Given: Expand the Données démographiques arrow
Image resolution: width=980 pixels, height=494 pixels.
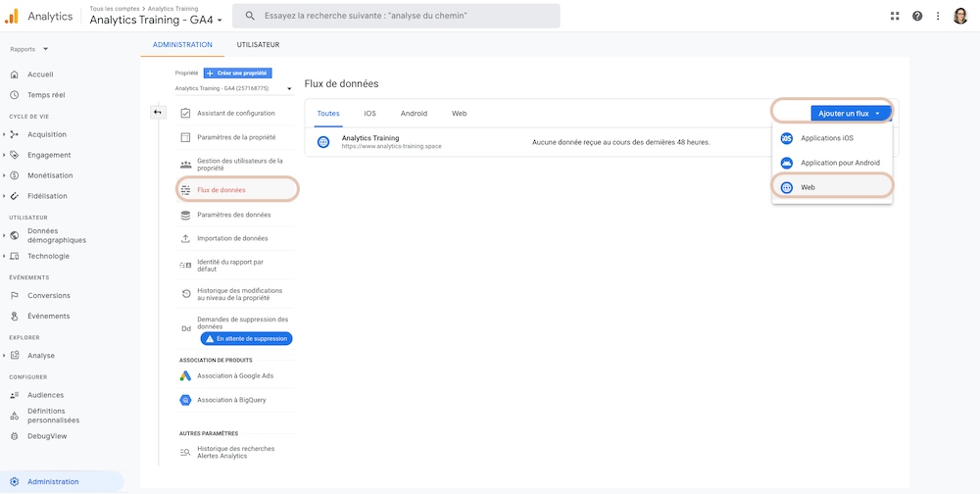Looking at the screenshot, I should [4, 236].
